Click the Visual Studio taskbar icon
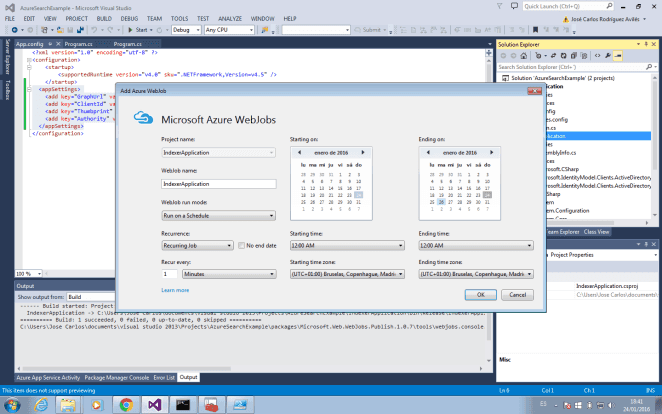This screenshot has width=662, height=414. 155,405
